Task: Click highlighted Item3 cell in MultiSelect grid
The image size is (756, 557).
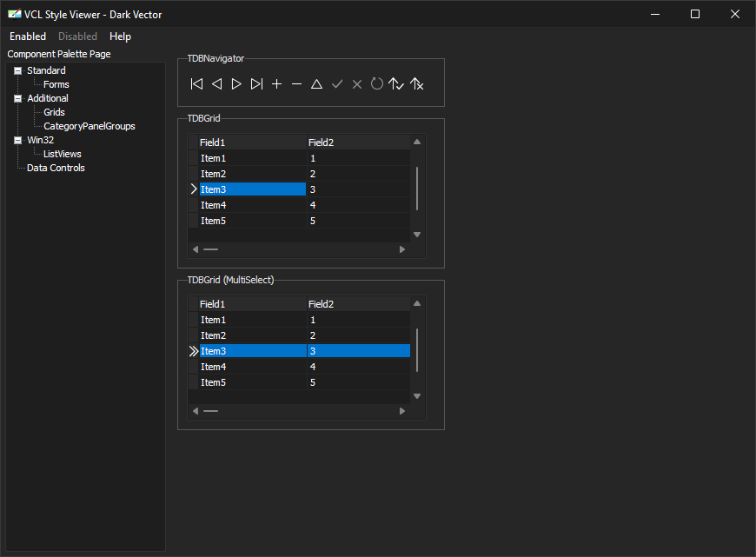Action: point(253,351)
